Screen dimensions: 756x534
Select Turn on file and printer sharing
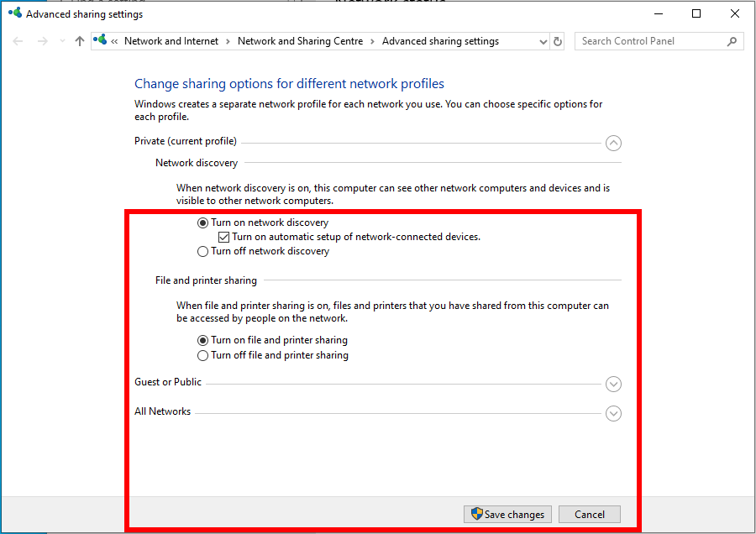click(x=202, y=341)
